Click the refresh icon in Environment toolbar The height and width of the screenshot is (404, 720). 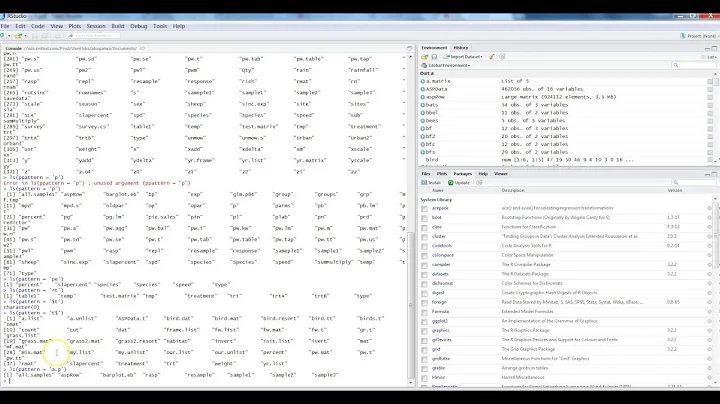click(502, 57)
